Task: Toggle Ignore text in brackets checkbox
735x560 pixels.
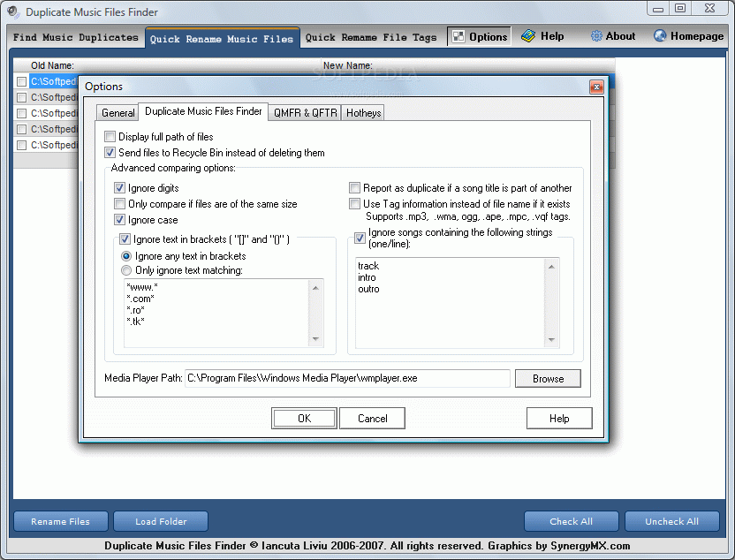Action: coord(125,239)
